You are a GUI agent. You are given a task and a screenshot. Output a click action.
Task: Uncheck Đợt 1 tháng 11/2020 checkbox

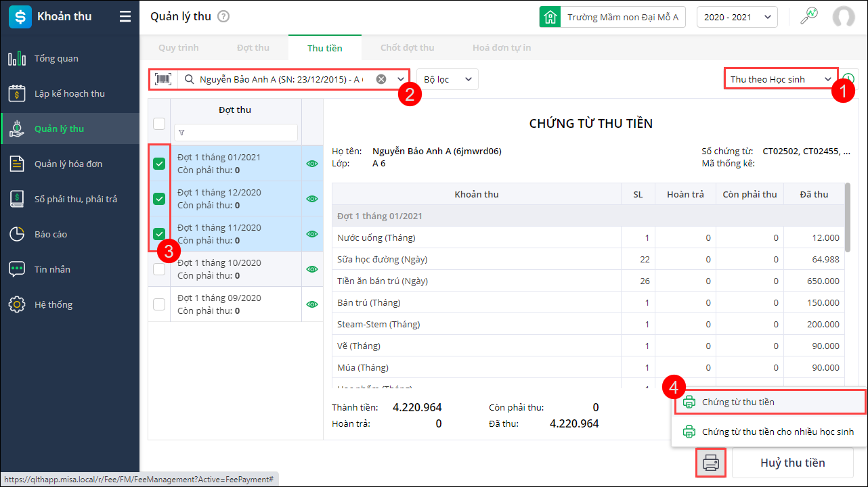pos(159,233)
